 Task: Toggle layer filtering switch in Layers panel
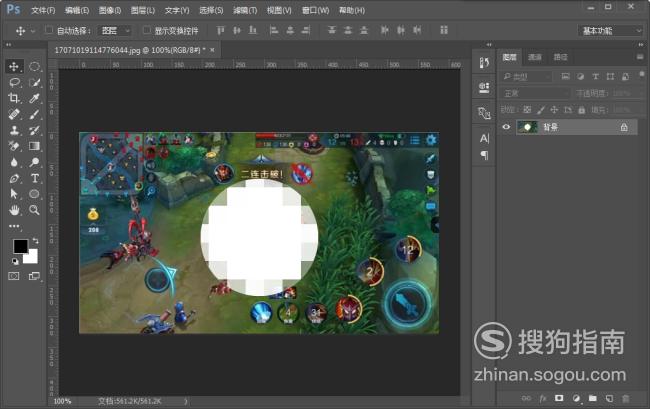click(642, 75)
